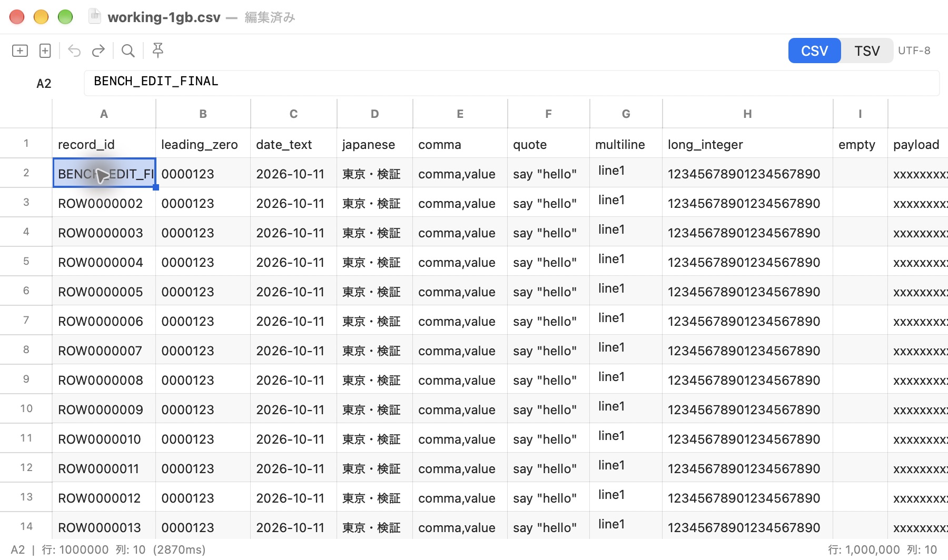Click the pin icon in toolbar

157,51
